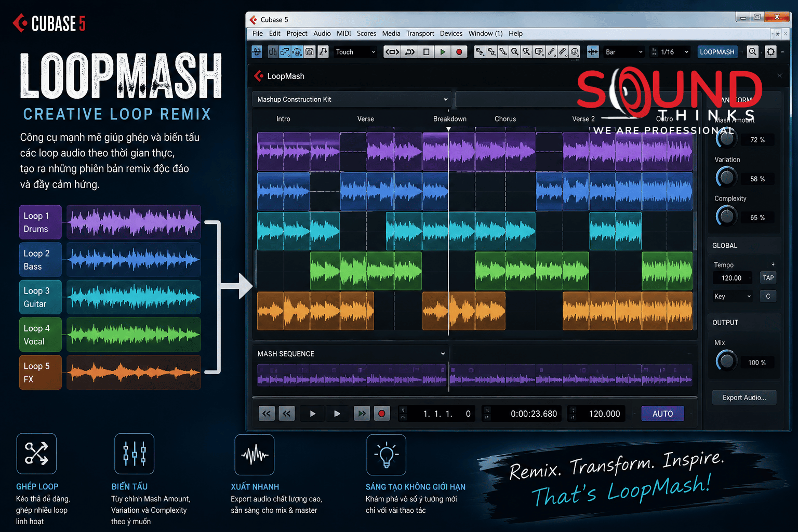
Task: Open the search magnifier right of LOOPMASH button
Action: 752,52
